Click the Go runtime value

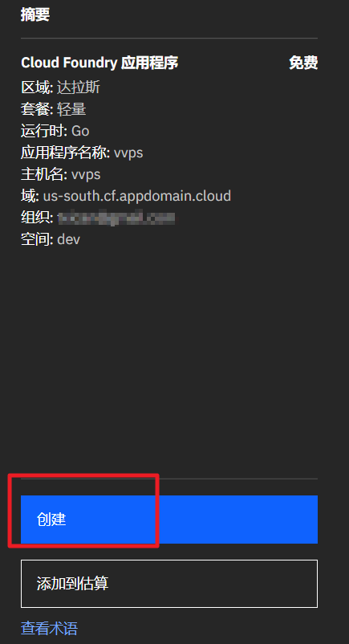tap(80, 131)
